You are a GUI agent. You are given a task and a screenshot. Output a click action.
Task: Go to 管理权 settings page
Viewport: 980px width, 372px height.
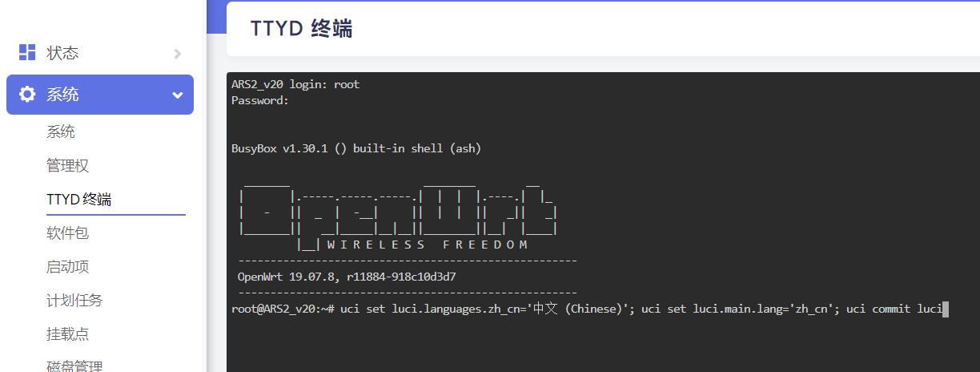(x=67, y=166)
